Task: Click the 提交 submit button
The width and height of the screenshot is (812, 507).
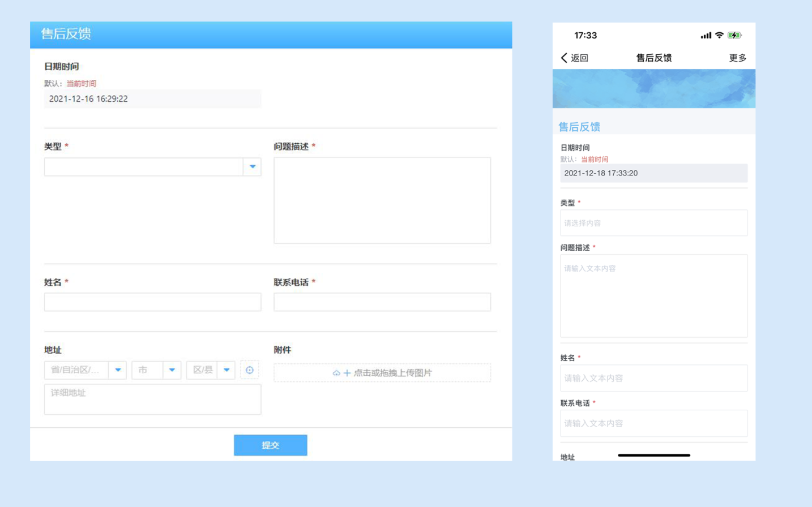Action: point(271,445)
